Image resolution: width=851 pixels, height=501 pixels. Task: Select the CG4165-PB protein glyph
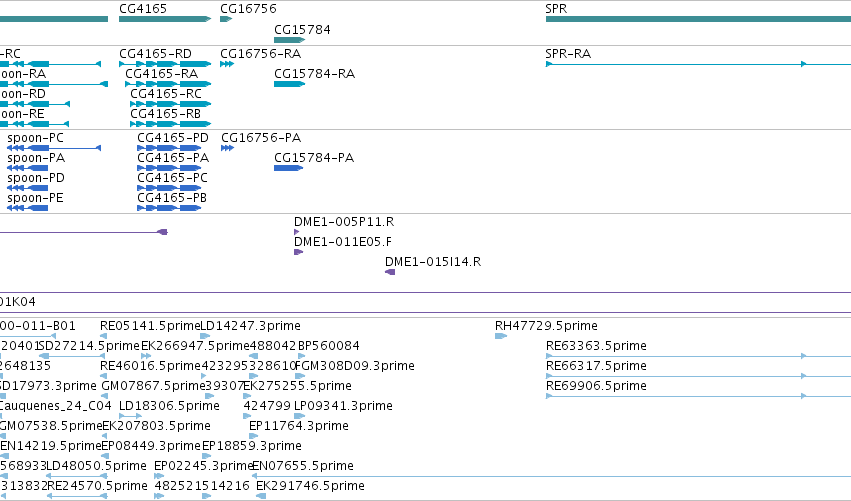pyautogui.click(x=169, y=208)
